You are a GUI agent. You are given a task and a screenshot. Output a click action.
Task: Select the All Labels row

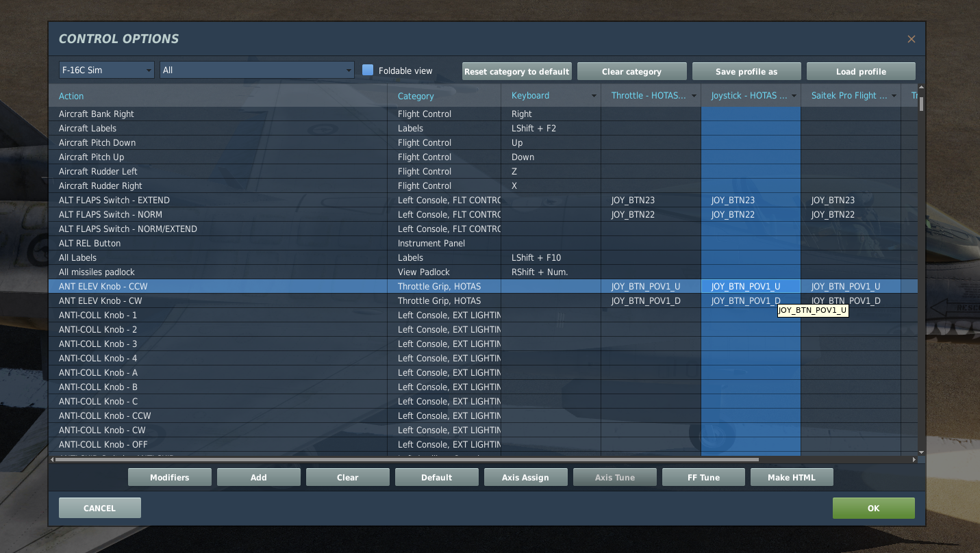click(x=483, y=257)
